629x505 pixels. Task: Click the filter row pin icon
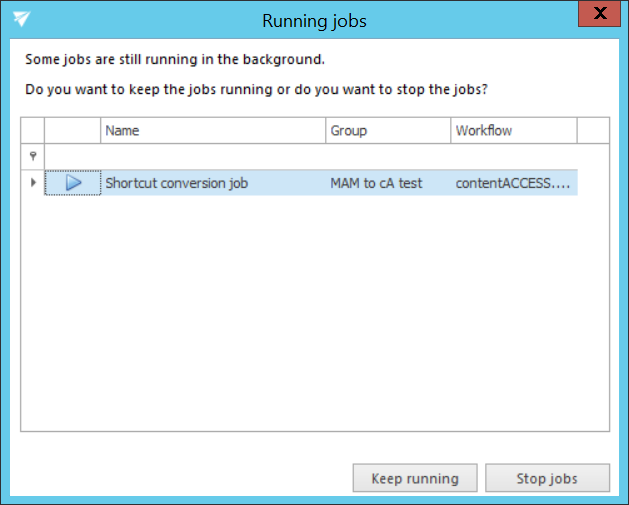(33, 156)
